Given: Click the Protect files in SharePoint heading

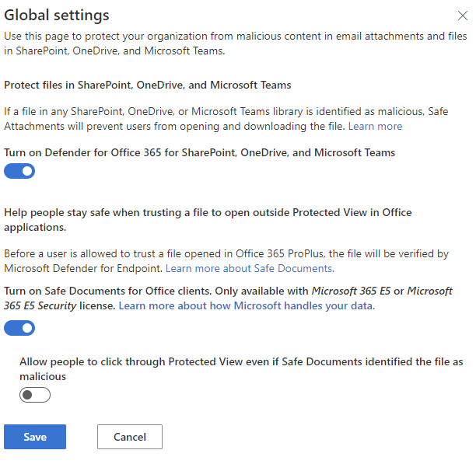Looking at the screenshot, I should [x=148, y=85].
